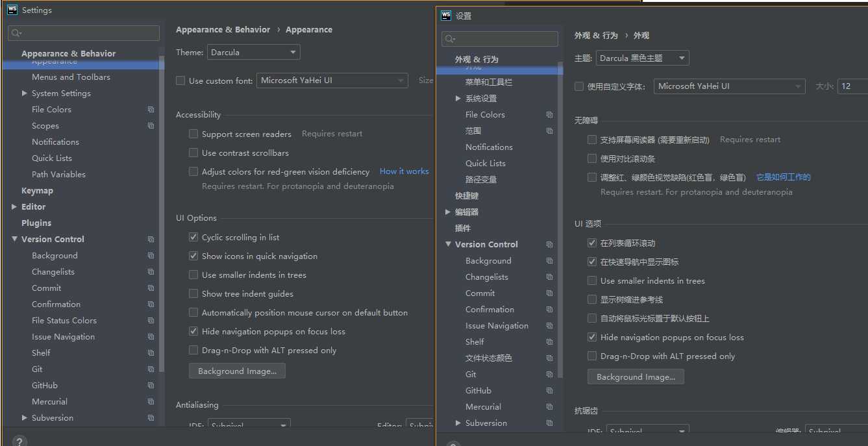Click Background Image button in English Settings window
The width and height of the screenshot is (868, 446).
point(237,371)
